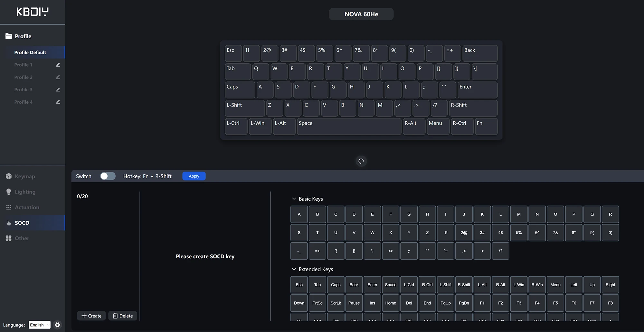The width and height of the screenshot is (644, 332).
Task: Click the KBDIY logo
Action: pyautogui.click(x=33, y=12)
